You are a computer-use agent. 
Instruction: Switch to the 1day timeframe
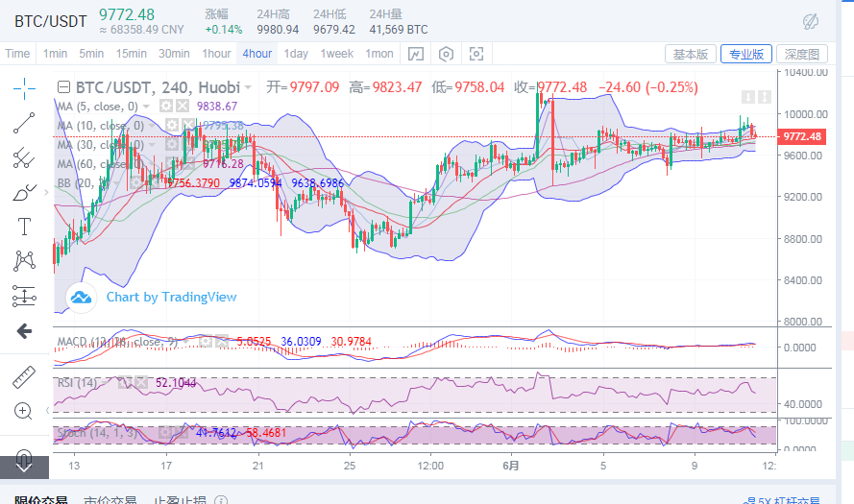(296, 54)
